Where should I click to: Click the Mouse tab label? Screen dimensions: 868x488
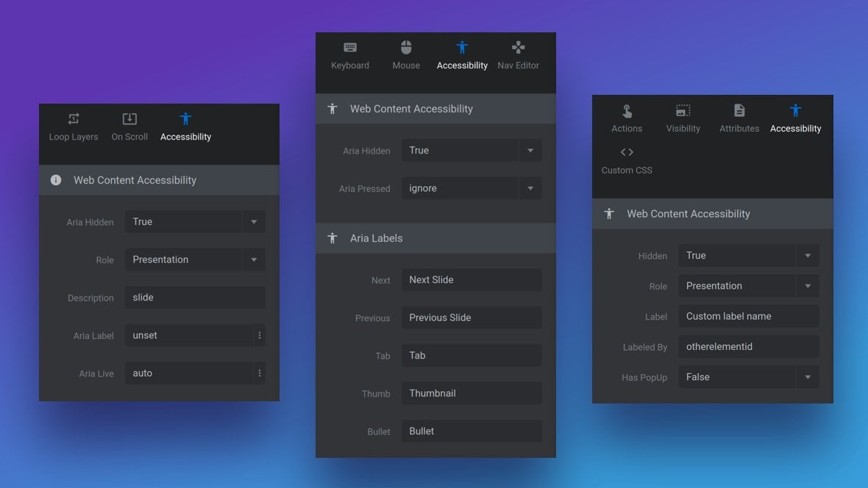pos(406,65)
